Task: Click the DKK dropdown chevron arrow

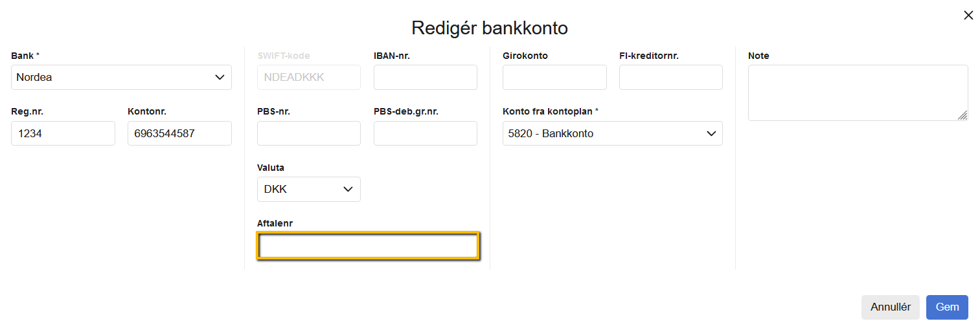Action: tap(348, 190)
